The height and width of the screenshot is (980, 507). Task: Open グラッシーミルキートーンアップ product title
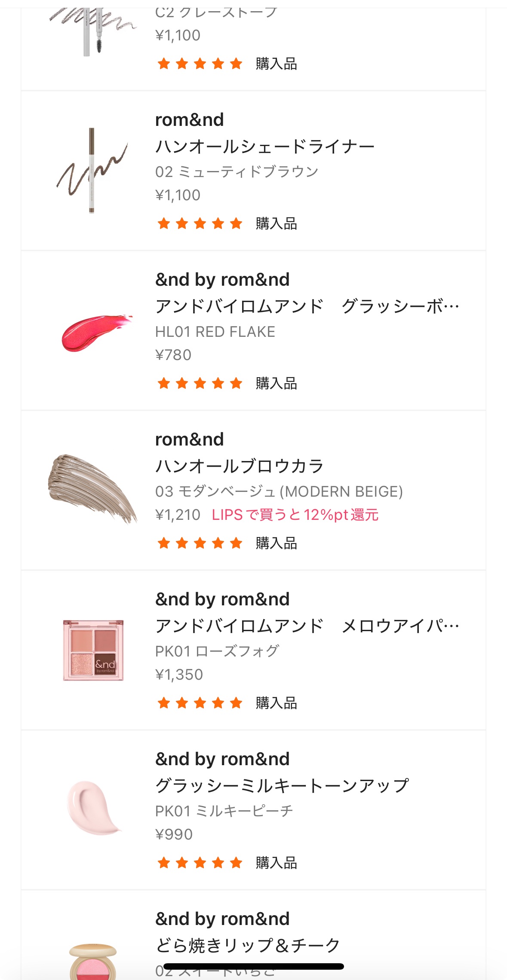[282, 786]
